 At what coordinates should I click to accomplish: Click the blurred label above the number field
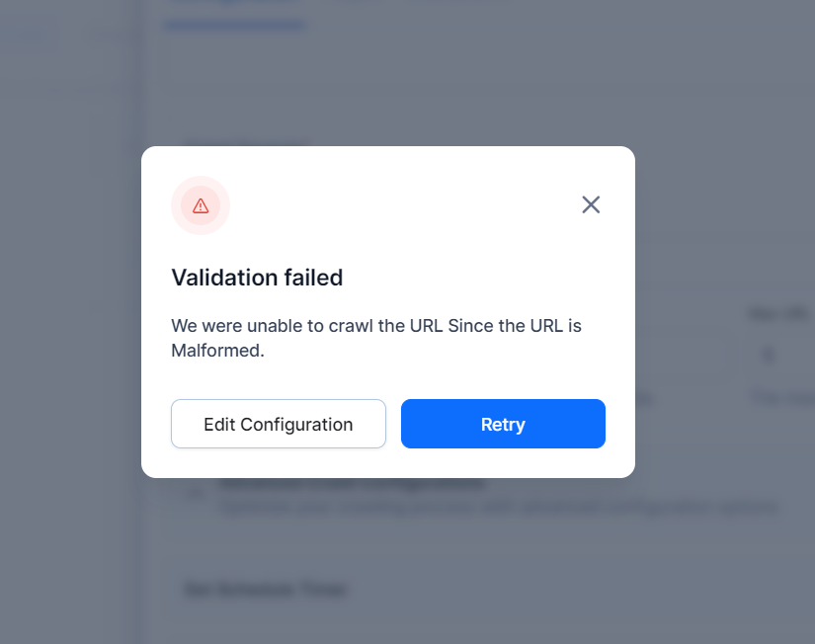(780, 314)
